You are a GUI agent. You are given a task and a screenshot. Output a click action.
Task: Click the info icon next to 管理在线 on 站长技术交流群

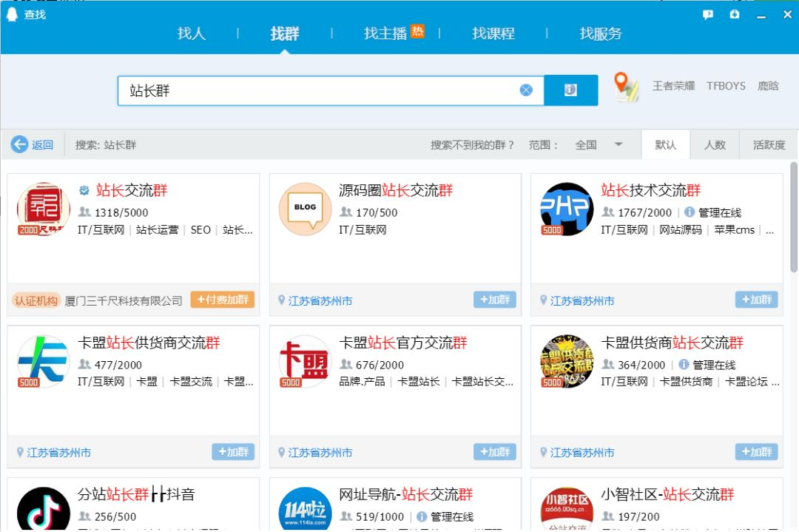coord(689,212)
